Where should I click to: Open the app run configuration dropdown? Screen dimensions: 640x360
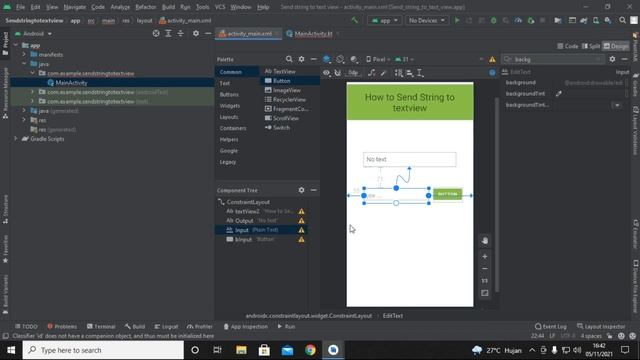pos(385,20)
